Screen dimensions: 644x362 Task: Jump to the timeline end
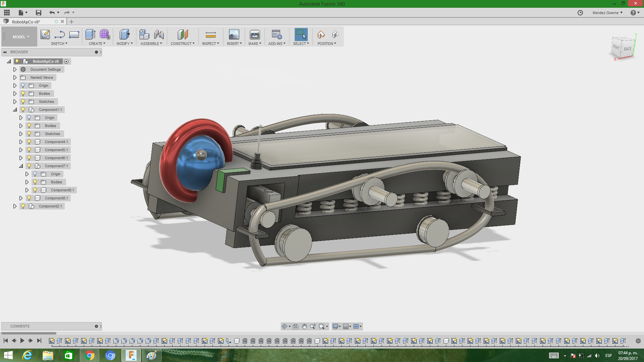[x=39, y=341]
